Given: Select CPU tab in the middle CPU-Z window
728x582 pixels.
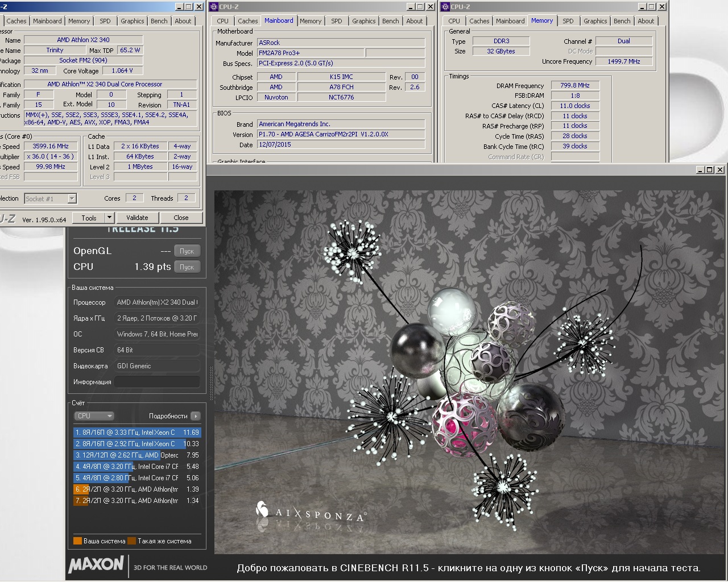Looking at the screenshot, I should click(223, 21).
